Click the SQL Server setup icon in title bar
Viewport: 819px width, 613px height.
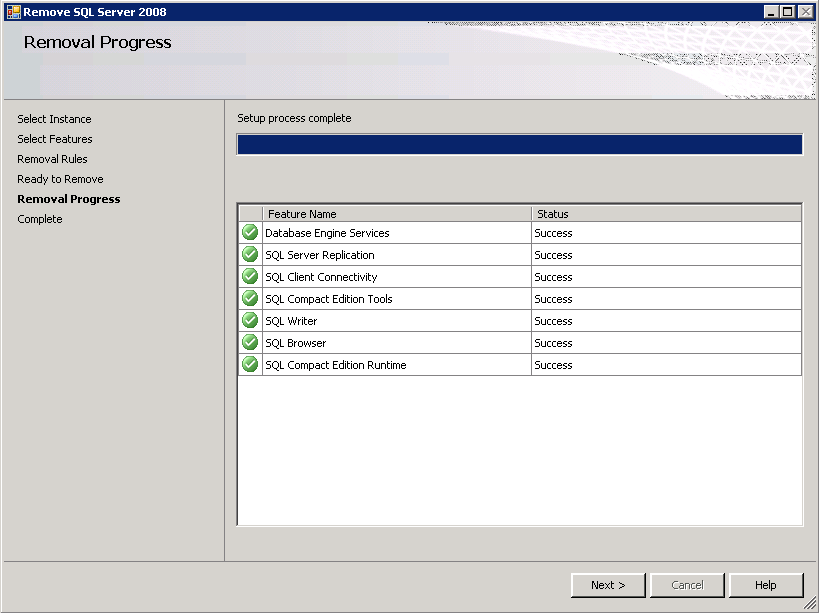click(13, 12)
